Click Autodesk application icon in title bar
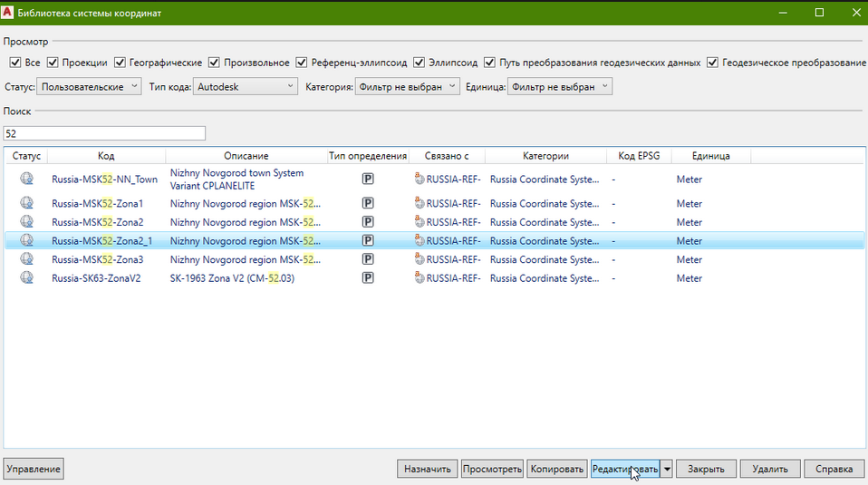Image resolution: width=868 pixels, height=485 pixels. coord(9,13)
